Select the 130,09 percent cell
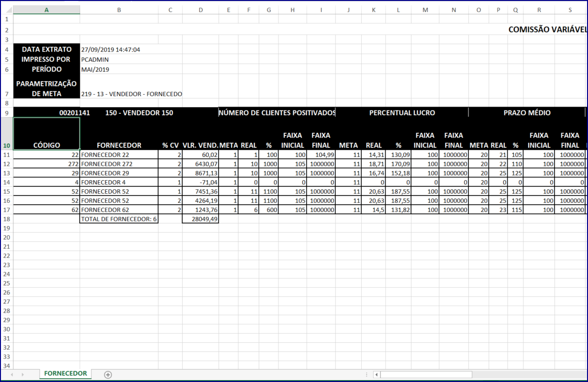Screen dimensions: 588x382 pyautogui.click(x=398, y=155)
